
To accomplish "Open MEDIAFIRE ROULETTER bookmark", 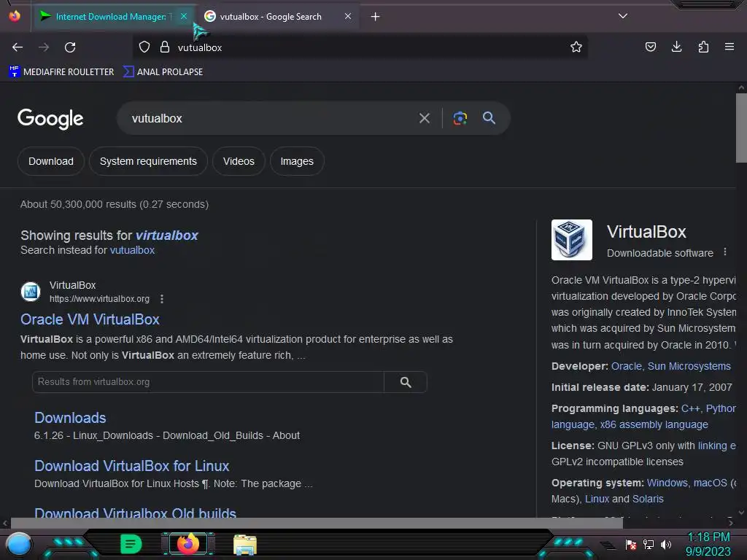I will point(62,72).
